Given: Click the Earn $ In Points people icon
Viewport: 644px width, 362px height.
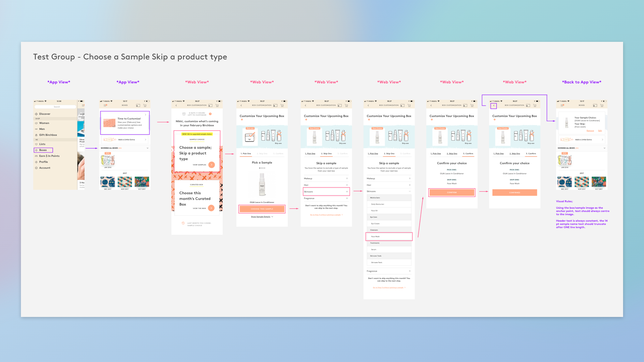Looking at the screenshot, I should [x=36, y=156].
